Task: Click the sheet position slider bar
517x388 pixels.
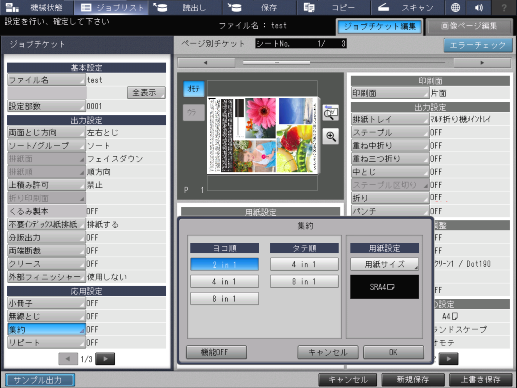Action: 344,63
